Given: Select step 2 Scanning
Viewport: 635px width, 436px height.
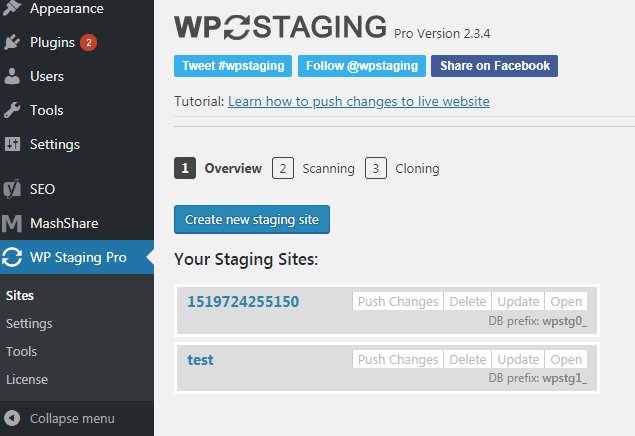Looking at the screenshot, I should pos(313,168).
